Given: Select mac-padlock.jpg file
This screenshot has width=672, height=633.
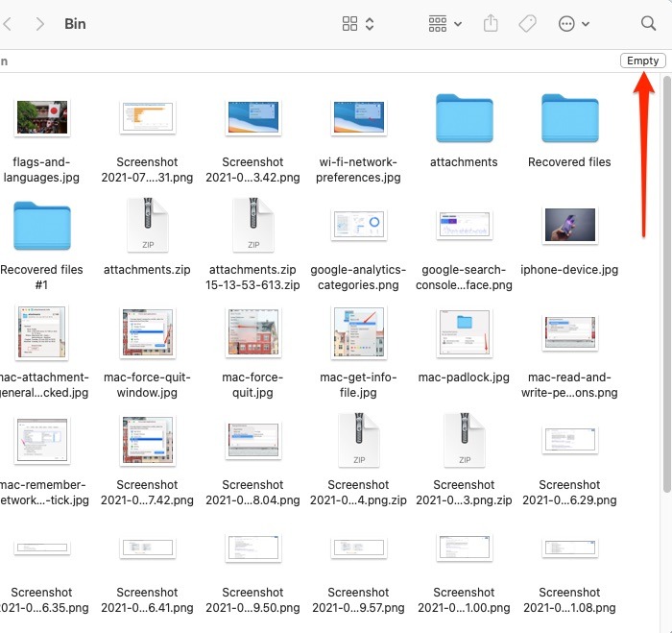Looking at the screenshot, I should click(x=464, y=333).
